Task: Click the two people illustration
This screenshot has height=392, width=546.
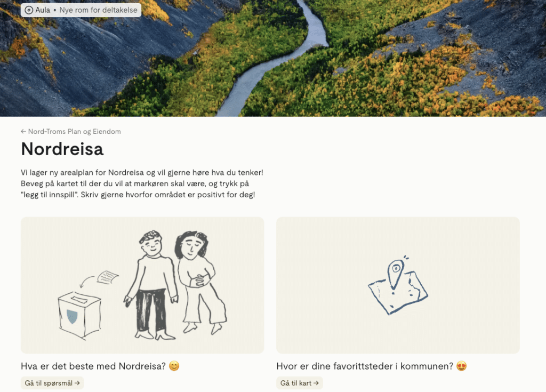Action: [175, 285]
